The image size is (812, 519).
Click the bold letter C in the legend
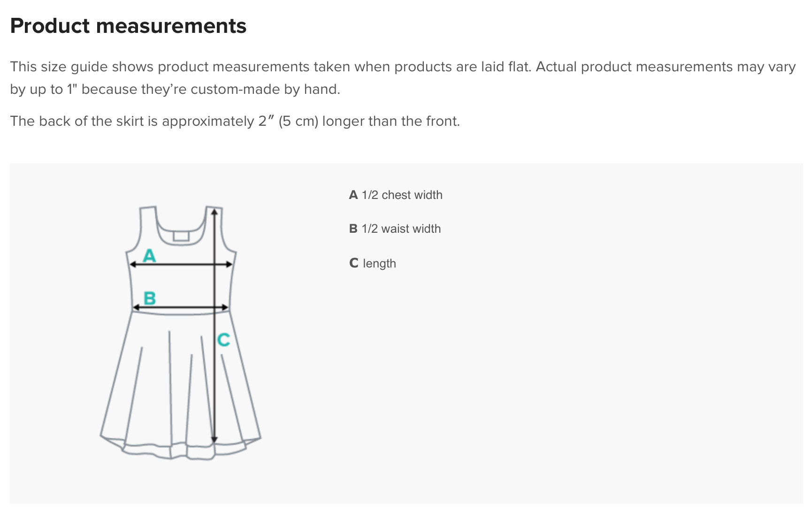[x=354, y=263]
